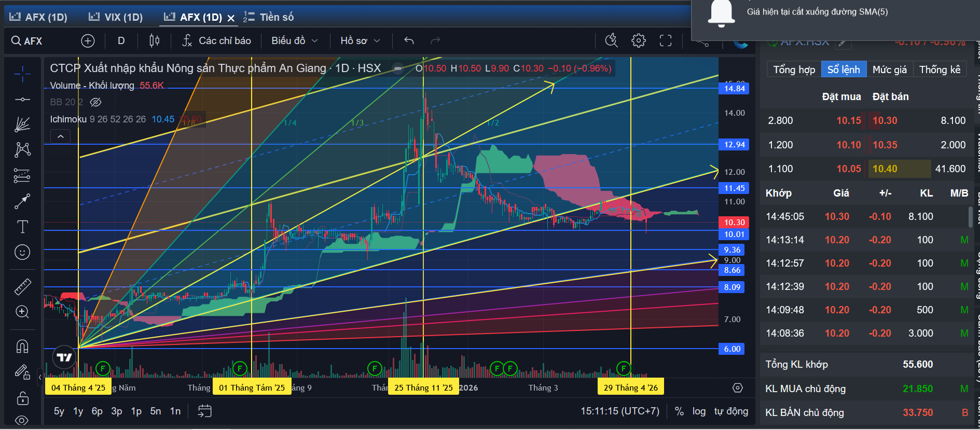The width and height of the screenshot is (980, 430).
Task: Open time axis settings gear
Action: coord(738,388)
